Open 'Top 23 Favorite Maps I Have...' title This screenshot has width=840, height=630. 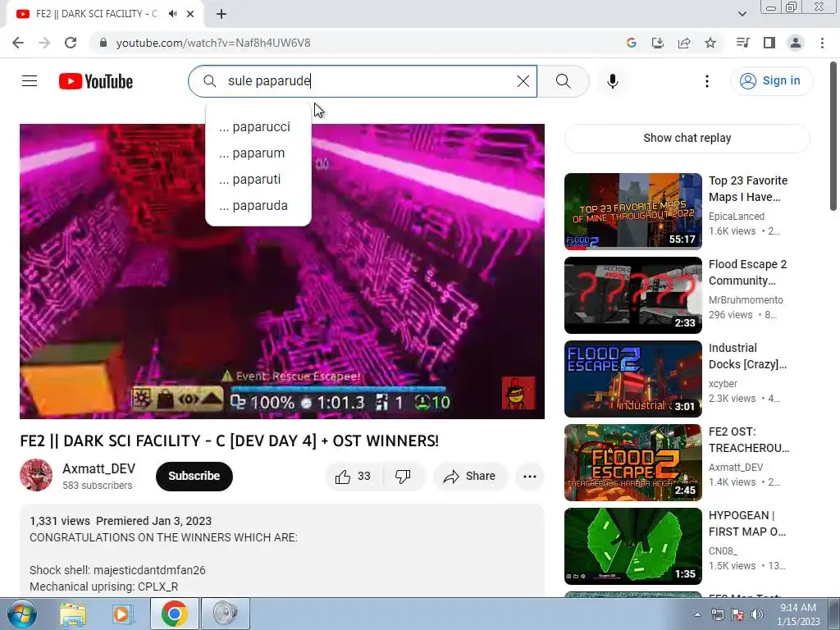pyautogui.click(x=748, y=189)
